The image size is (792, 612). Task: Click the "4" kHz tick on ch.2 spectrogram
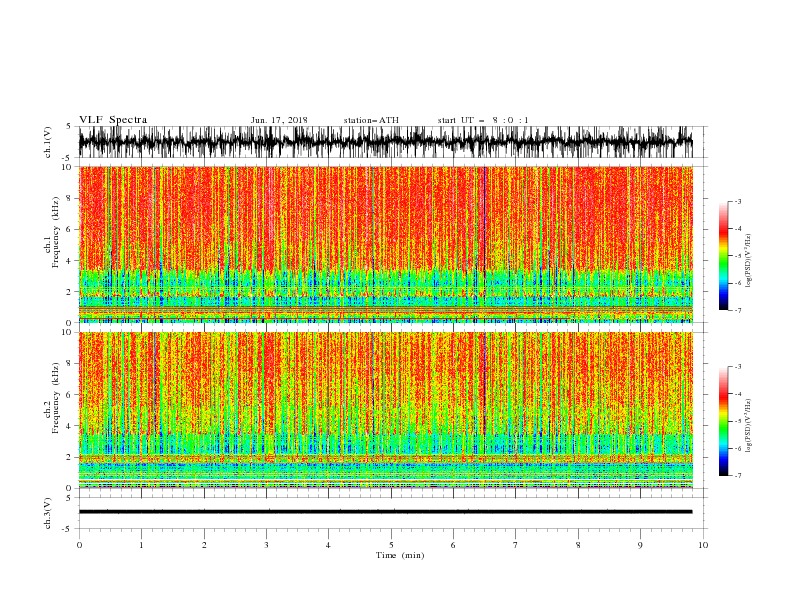point(69,426)
